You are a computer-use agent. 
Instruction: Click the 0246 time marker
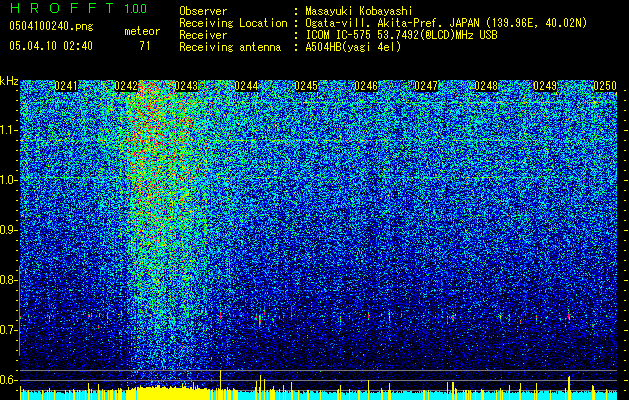pos(366,86)
